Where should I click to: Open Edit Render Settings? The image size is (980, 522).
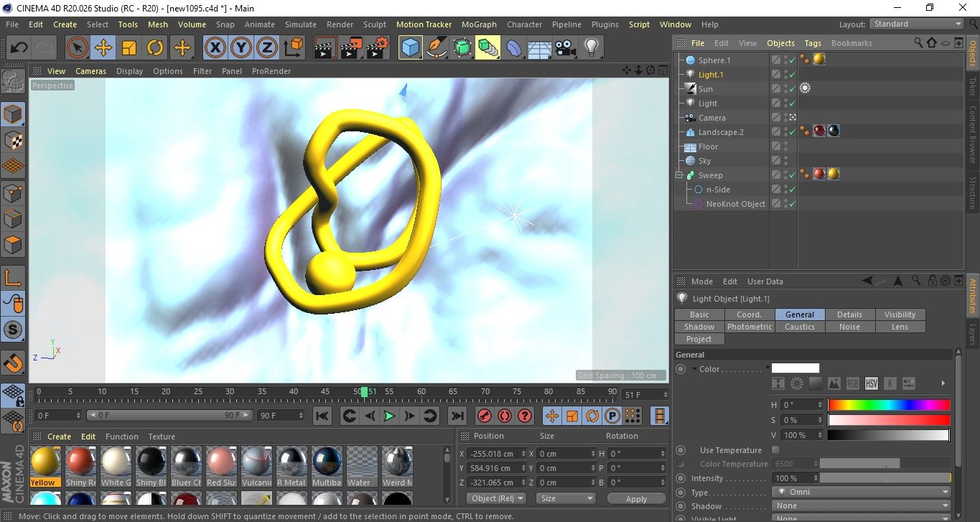point(378,48)
